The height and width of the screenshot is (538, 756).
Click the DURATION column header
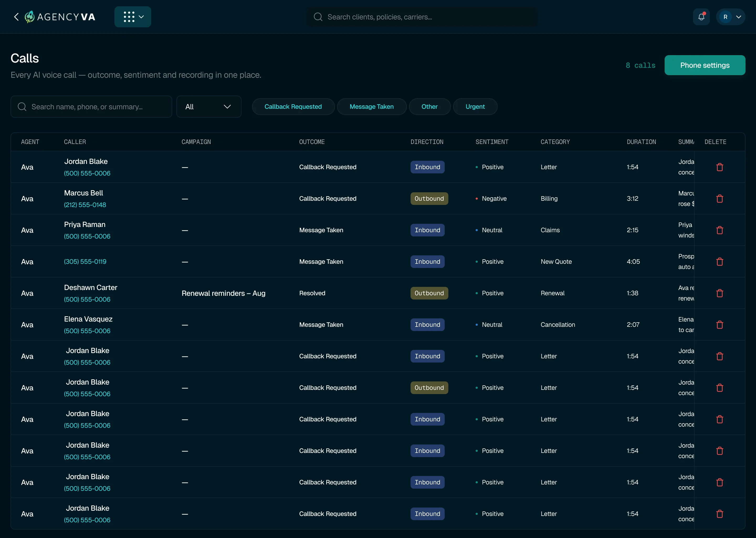pos(641,142)
